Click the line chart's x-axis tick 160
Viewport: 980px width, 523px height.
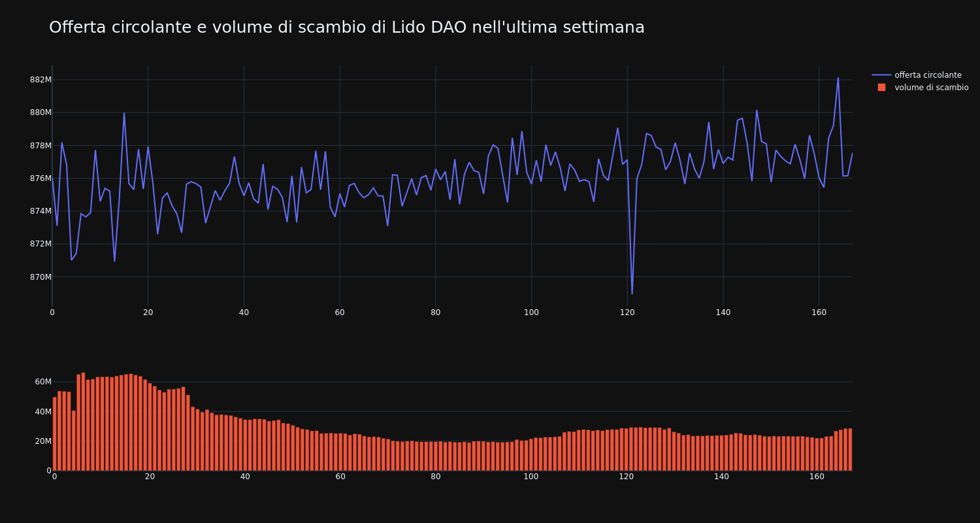tap(819, 312)
